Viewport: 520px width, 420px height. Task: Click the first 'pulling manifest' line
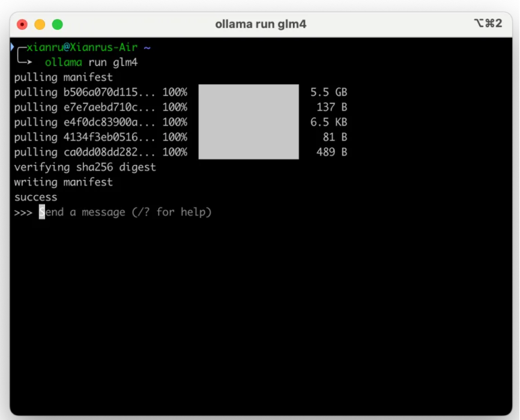[x=63, y=77]
